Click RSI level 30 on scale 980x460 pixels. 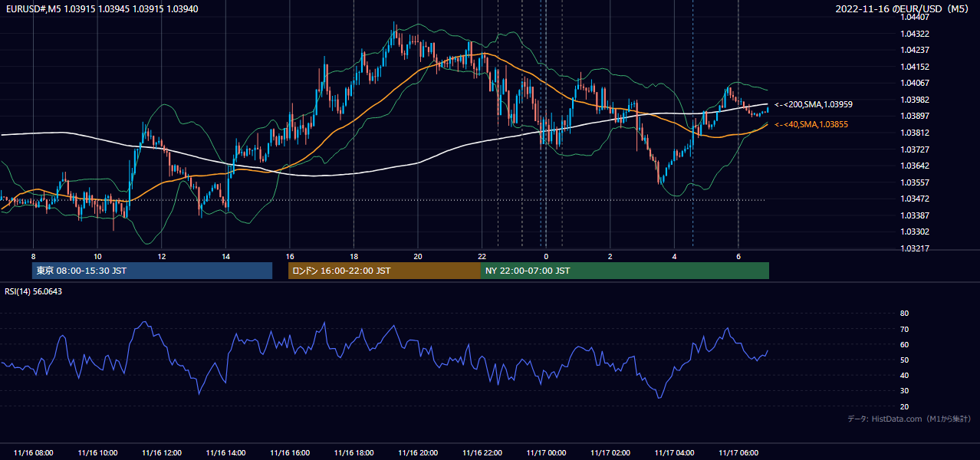pos(904,391)
